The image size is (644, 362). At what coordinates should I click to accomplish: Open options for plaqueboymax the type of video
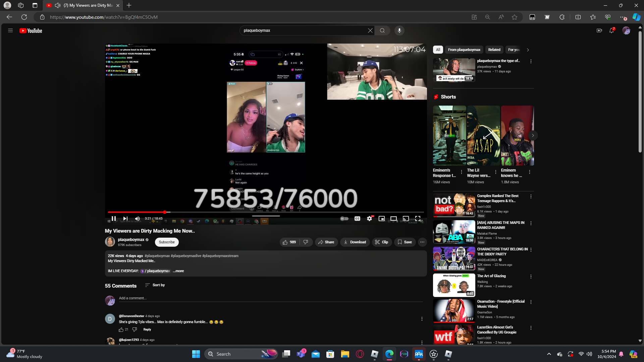(531, 61)
